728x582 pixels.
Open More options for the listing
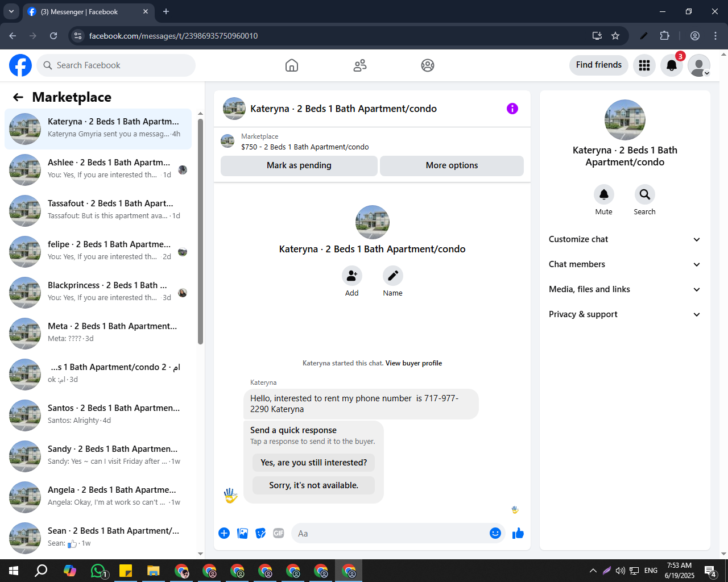(452, 165)
